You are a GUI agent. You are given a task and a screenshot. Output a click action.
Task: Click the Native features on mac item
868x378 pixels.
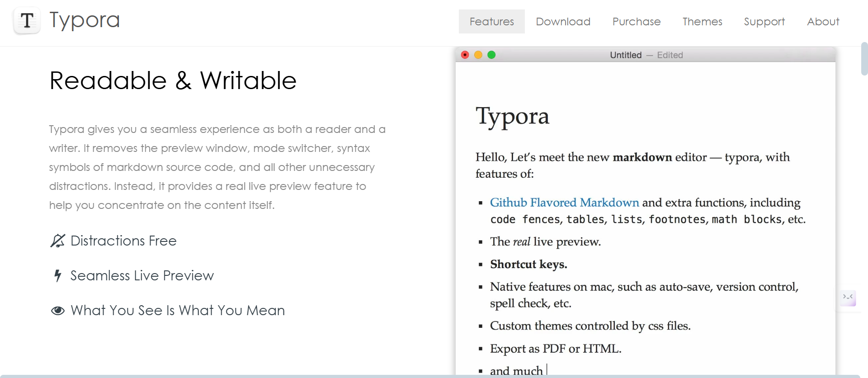644,295
